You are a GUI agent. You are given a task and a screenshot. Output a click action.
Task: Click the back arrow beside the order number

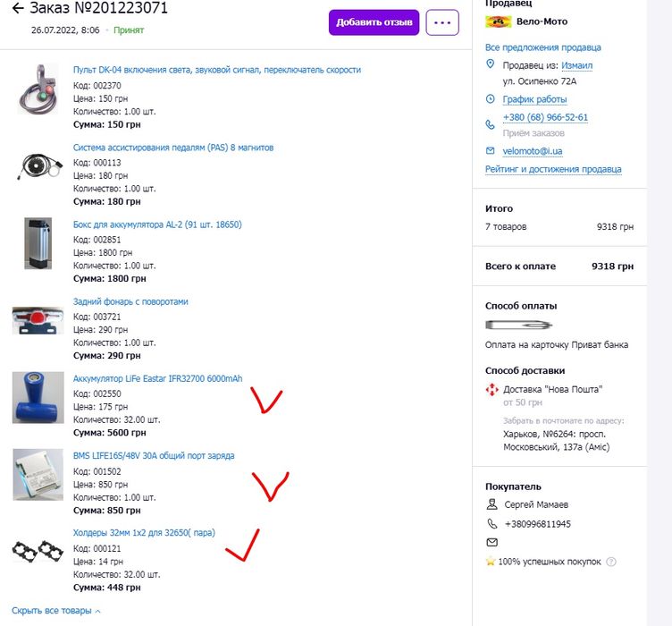tap(18, 9)
